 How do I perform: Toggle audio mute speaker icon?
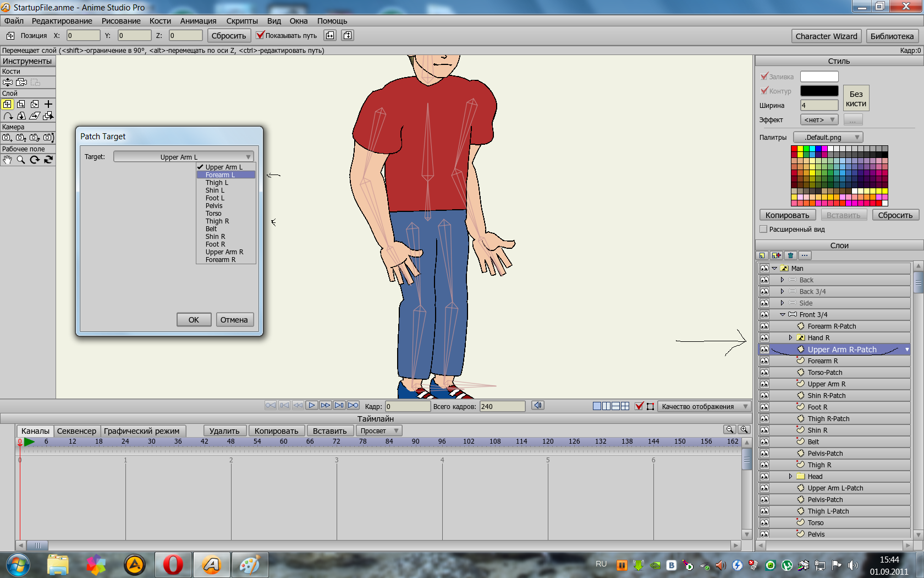(537, 406)
